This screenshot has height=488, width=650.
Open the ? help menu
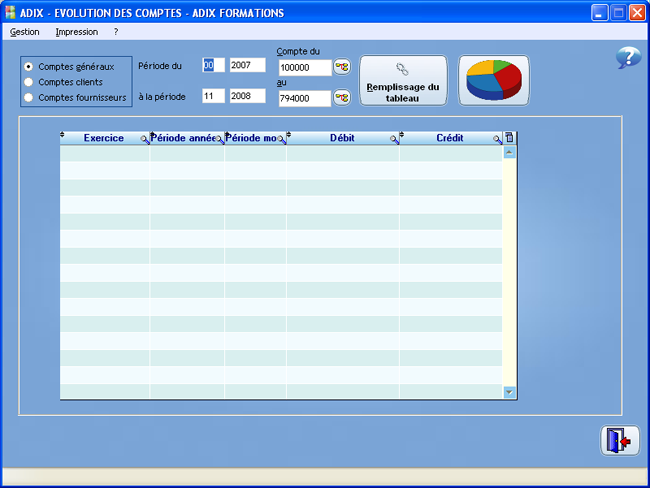[116, 32]
